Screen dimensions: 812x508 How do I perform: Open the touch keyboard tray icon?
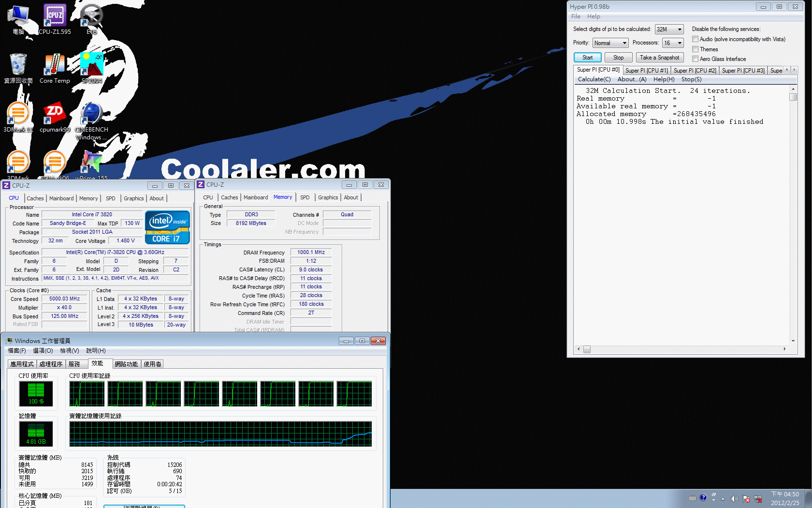tap(692, 498)
